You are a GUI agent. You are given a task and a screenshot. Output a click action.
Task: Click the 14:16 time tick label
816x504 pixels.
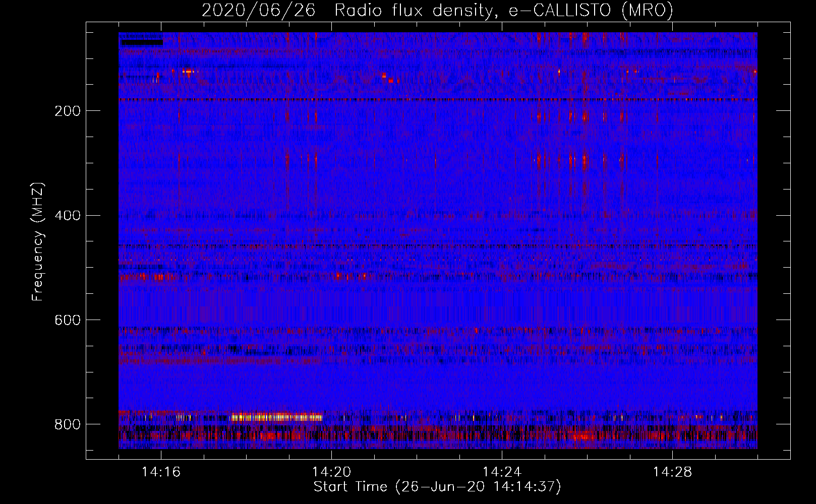(x=161, y=472)
